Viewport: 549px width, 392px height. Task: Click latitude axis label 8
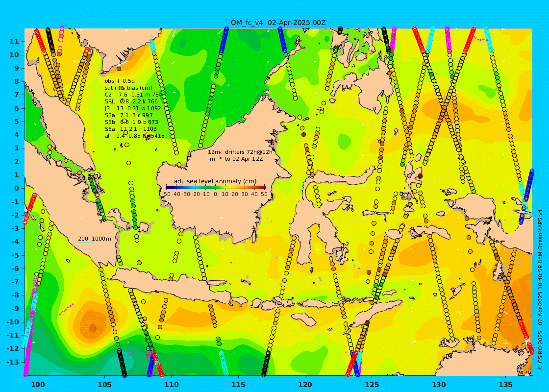point(17,81)
